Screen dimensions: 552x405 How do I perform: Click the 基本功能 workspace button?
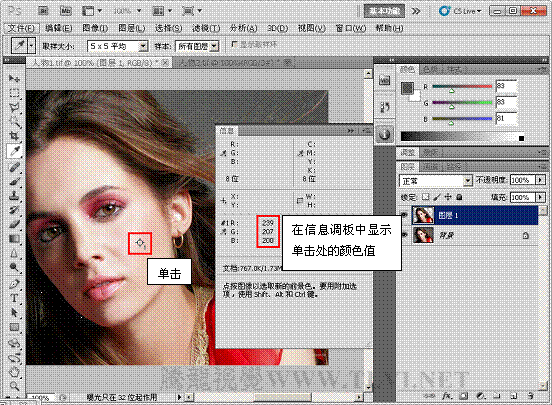[384, 11]
